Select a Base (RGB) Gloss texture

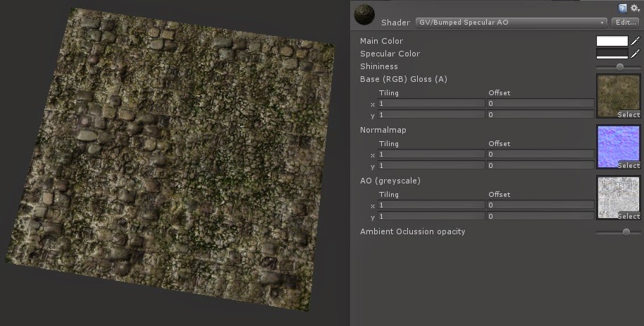point(628,115)
